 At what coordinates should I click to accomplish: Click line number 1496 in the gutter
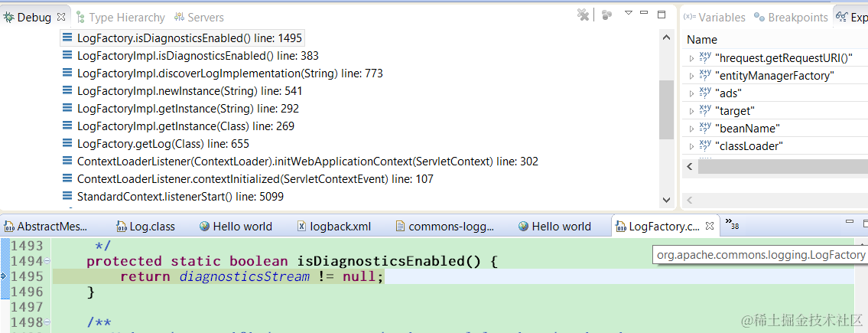coord(27,291)
